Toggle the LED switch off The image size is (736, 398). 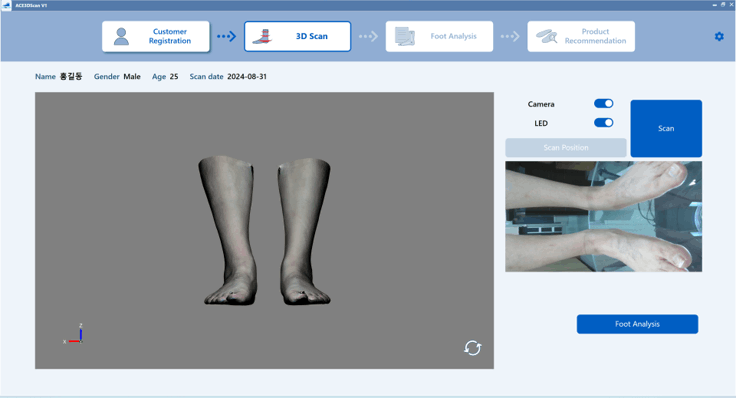[x=604, y=122]
